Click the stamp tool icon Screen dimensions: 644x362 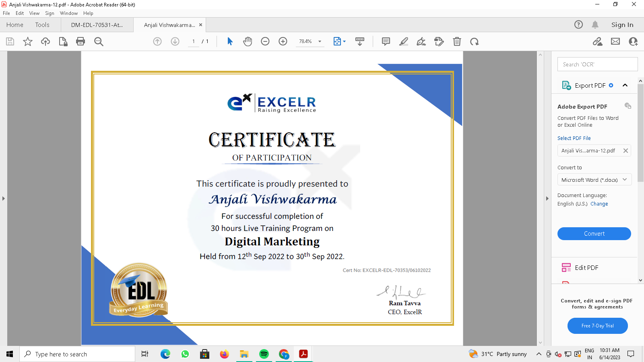coord(439,41)
